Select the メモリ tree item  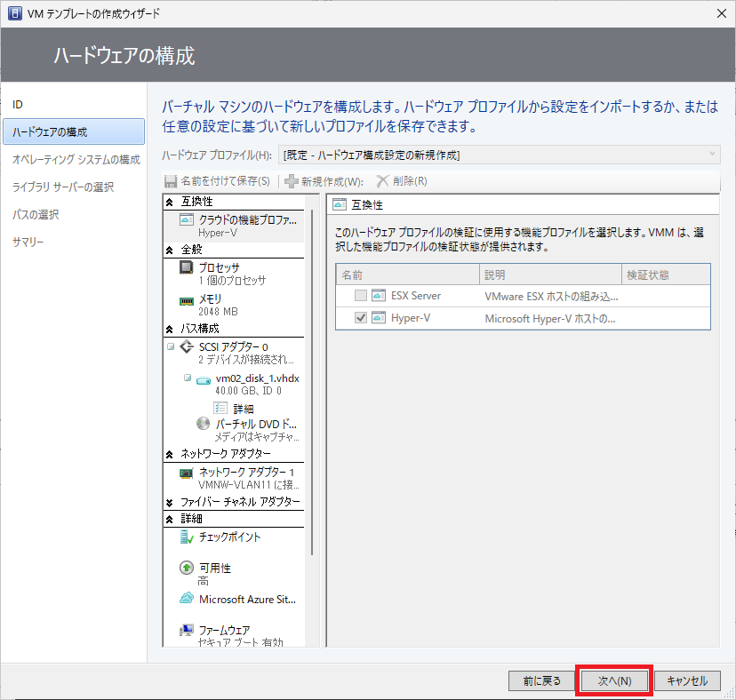point(234,305)
